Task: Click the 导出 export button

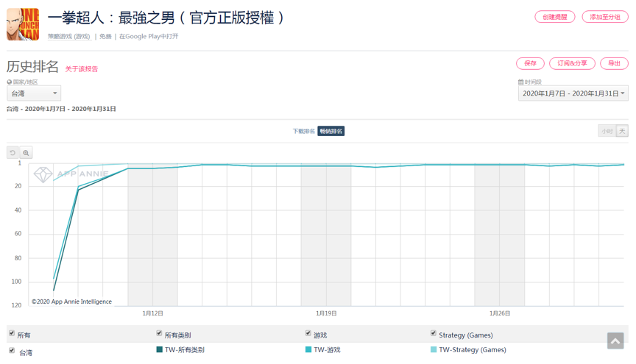Action: click(614, 63)
